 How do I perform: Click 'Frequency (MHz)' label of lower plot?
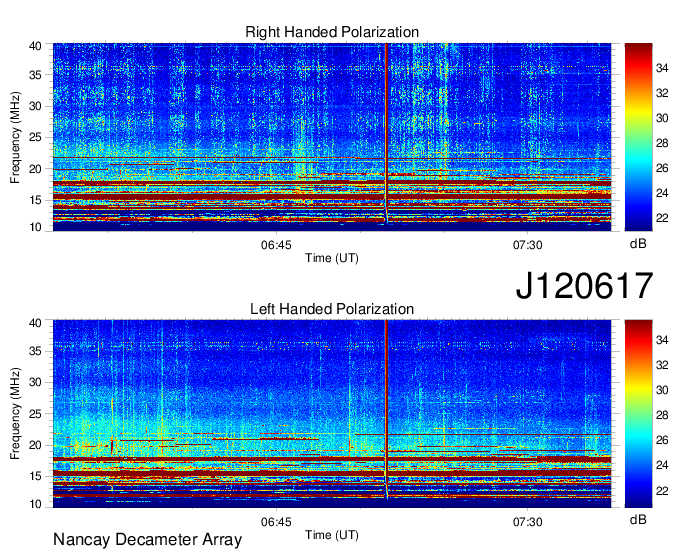pos(15,414)
